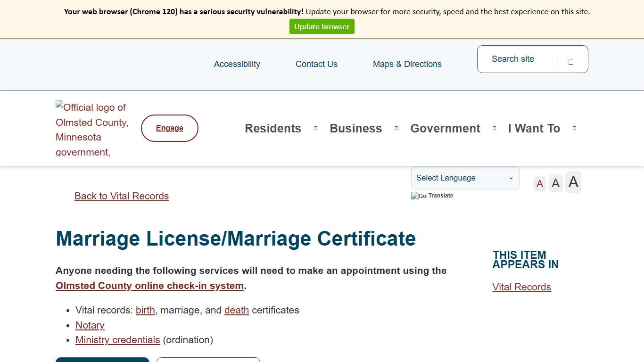Select the smallest font size A
This screenshot has height=362, width=644.
pyautogui.click(x=539, y=183)
